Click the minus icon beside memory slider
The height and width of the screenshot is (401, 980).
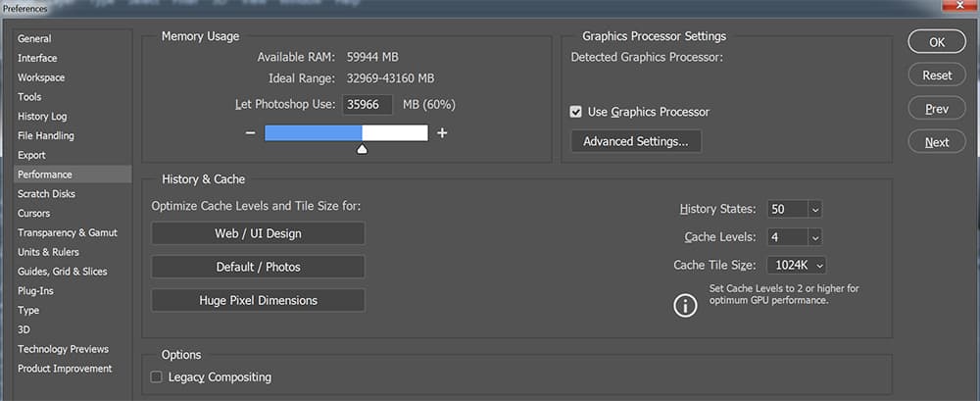(250, 133)
